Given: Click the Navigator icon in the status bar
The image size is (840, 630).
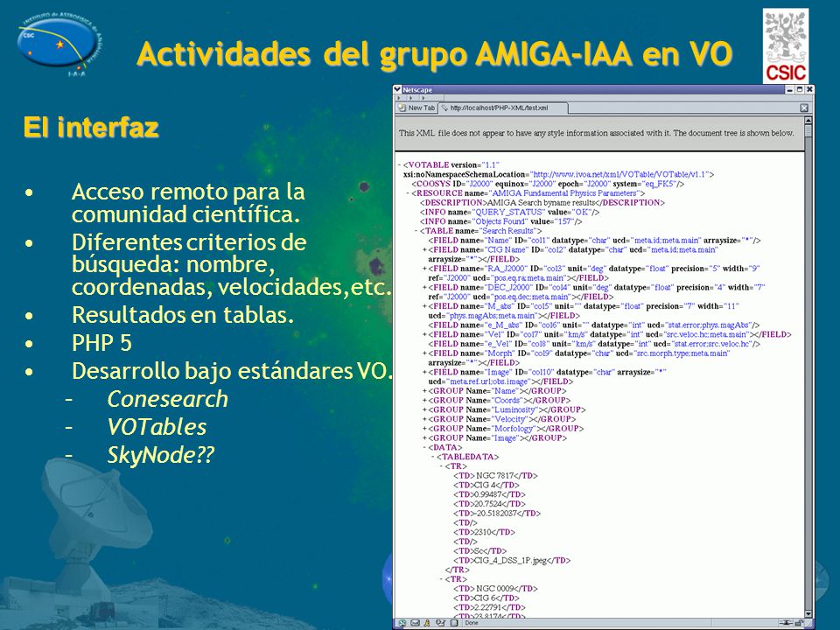Looking at the screenshot, I should pyautogui.click(x=402, y=623).
